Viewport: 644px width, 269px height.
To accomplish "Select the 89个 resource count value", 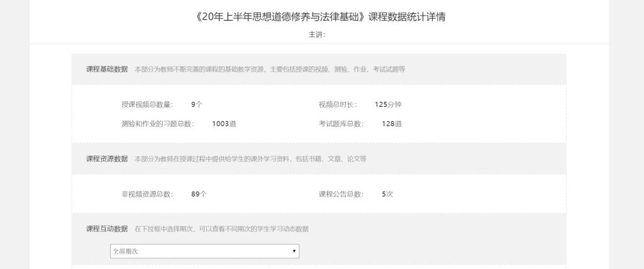I will tap(199, 194).
